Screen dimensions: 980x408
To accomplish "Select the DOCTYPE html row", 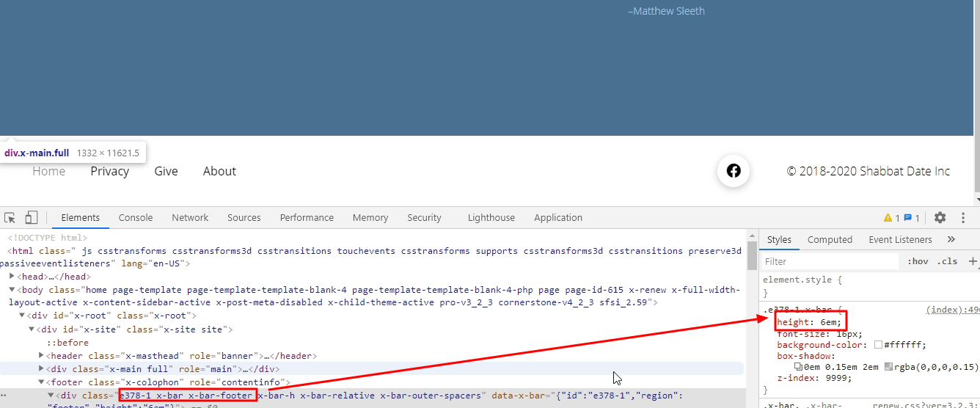I will (48, 237).
